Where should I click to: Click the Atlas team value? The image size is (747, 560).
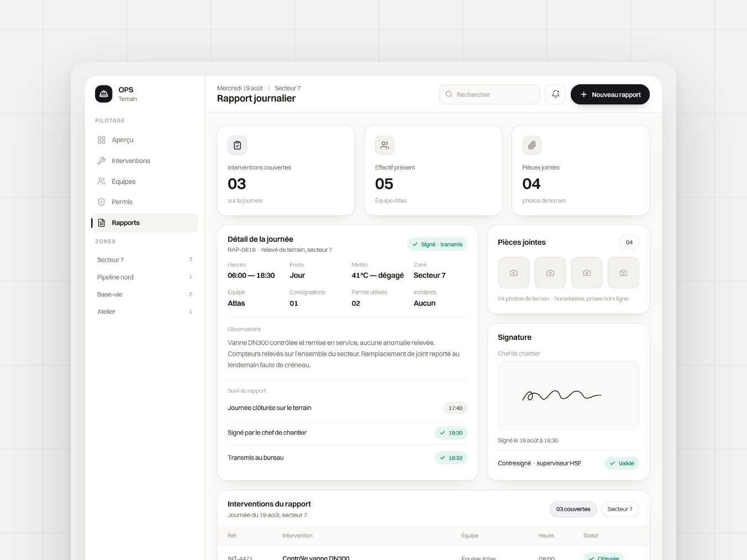tap(236, 303)
